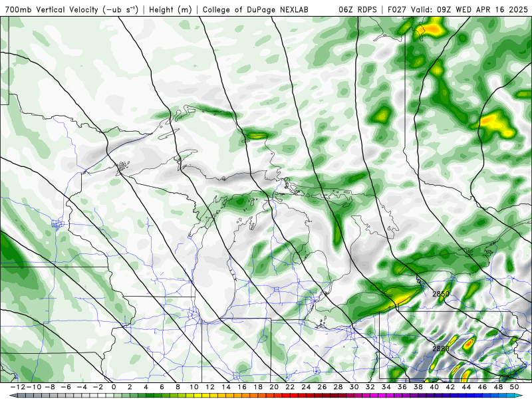Click the '14' value on color scale
Viewport: 532px width, 399px height.
coord(226,387)
